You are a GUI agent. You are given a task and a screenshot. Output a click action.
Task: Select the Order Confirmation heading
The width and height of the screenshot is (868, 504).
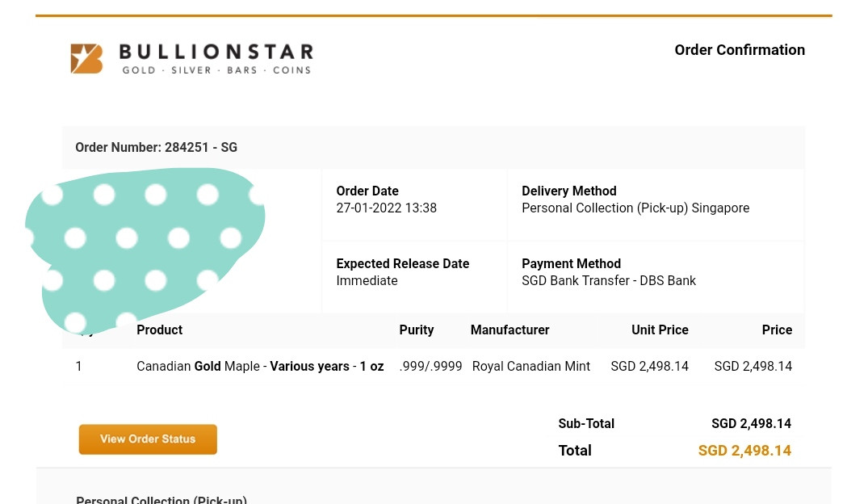(740, 50)
